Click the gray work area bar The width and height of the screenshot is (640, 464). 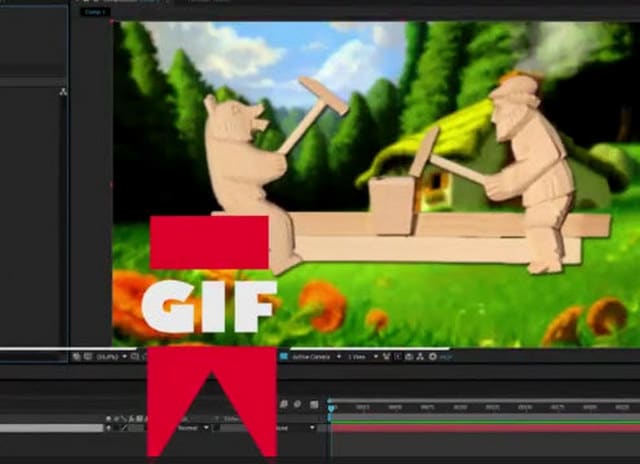pyautogui.click(x=485, y=416)
